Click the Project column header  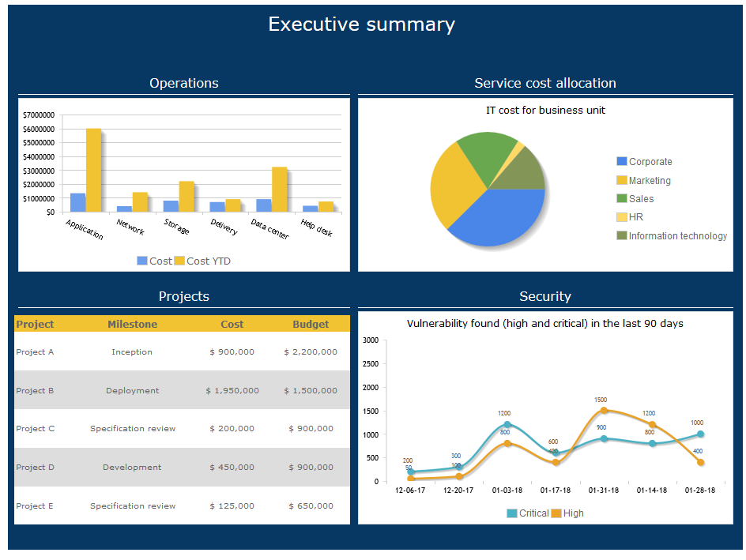click(x=36, y=324)
